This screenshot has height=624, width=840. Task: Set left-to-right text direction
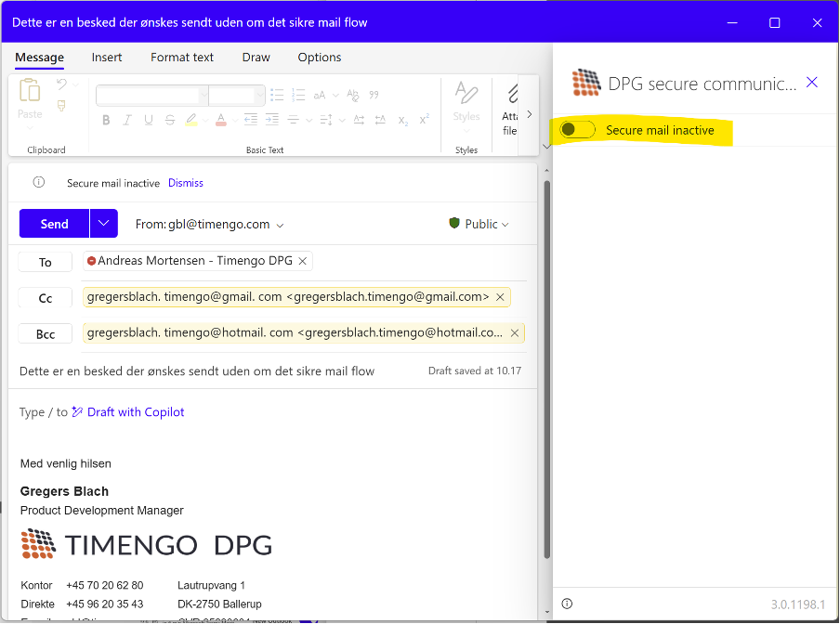[x=359, y=120]
